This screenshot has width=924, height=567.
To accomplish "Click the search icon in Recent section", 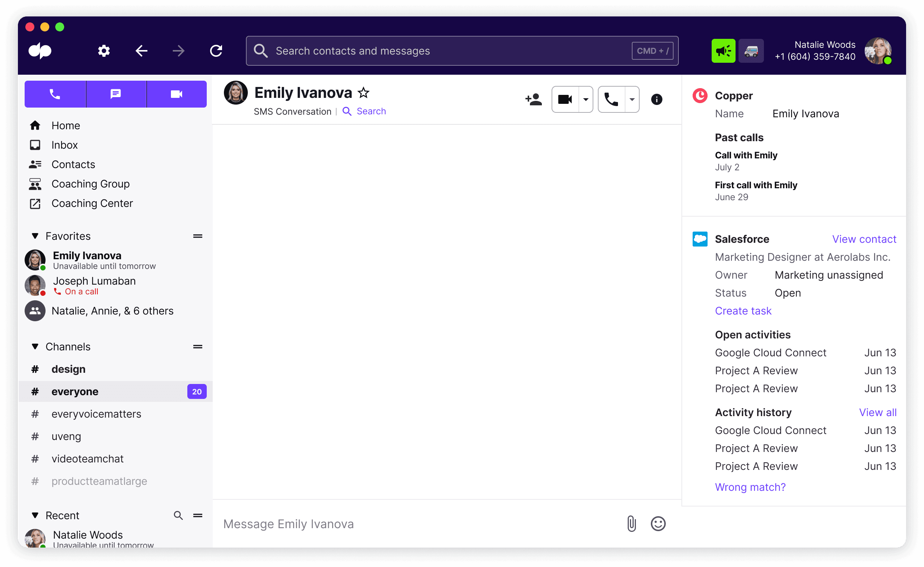I will pyautogui.click(x=178, y=515).
